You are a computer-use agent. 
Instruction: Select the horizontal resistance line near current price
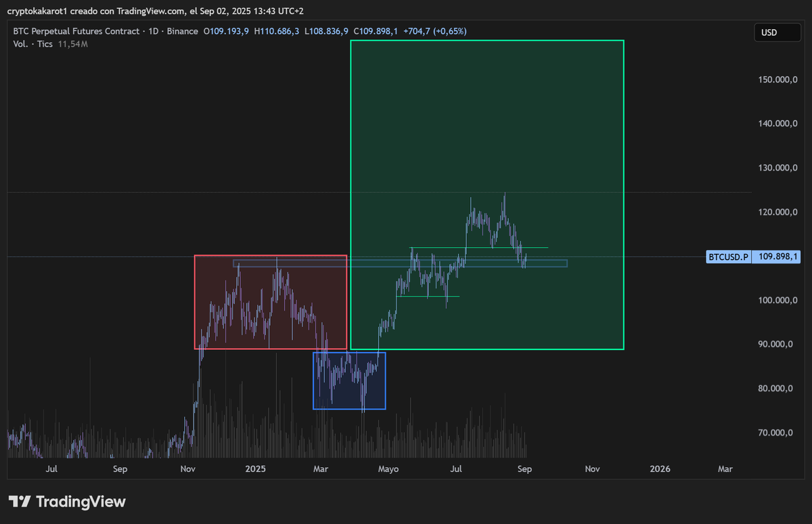point(480,247)
